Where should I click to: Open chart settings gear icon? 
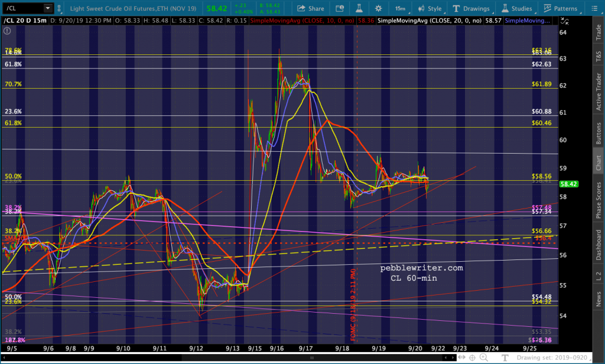pyautogui.click(x=378, y=8)
